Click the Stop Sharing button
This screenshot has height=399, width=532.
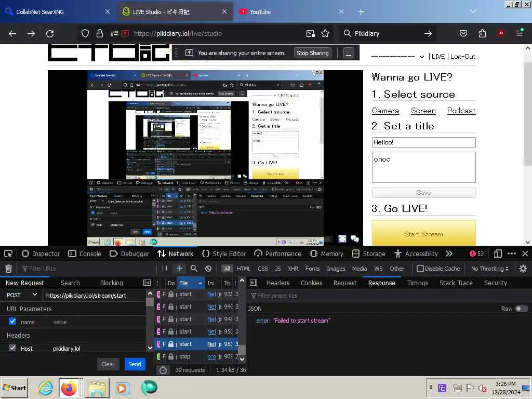(312, 54)
